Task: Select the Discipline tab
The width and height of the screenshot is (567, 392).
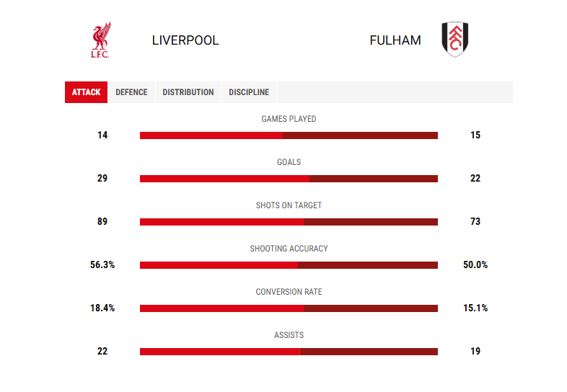Action: [249, 92]
